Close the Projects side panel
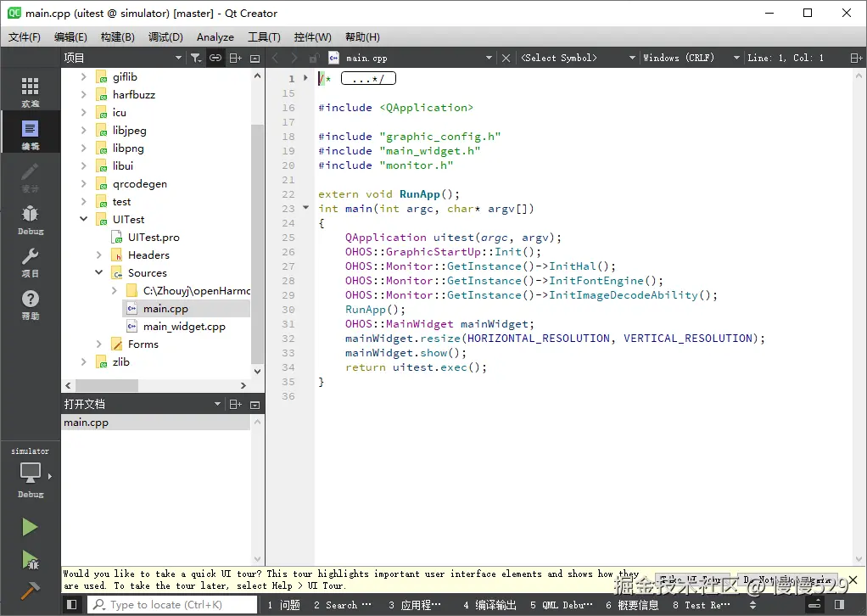The width and height of the screenshot is (867, 616). (255, 58)
